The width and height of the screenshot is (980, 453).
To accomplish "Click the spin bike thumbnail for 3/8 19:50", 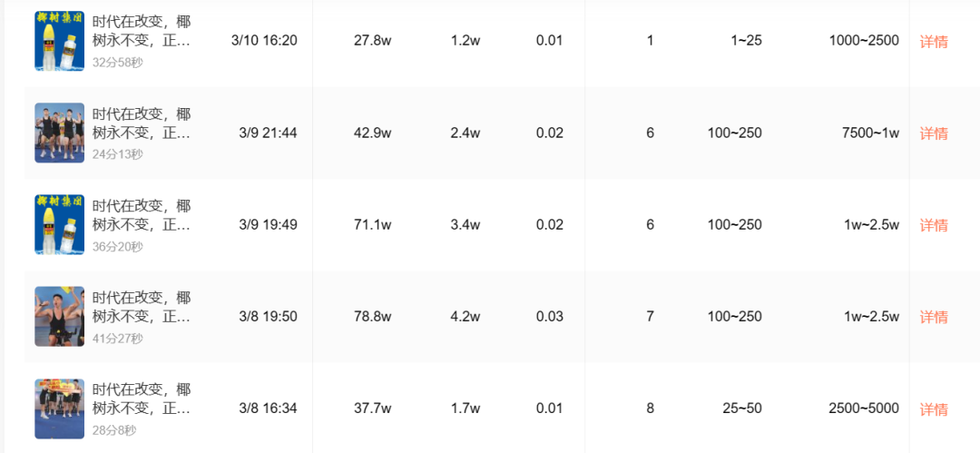I will [x=59, y=317].
